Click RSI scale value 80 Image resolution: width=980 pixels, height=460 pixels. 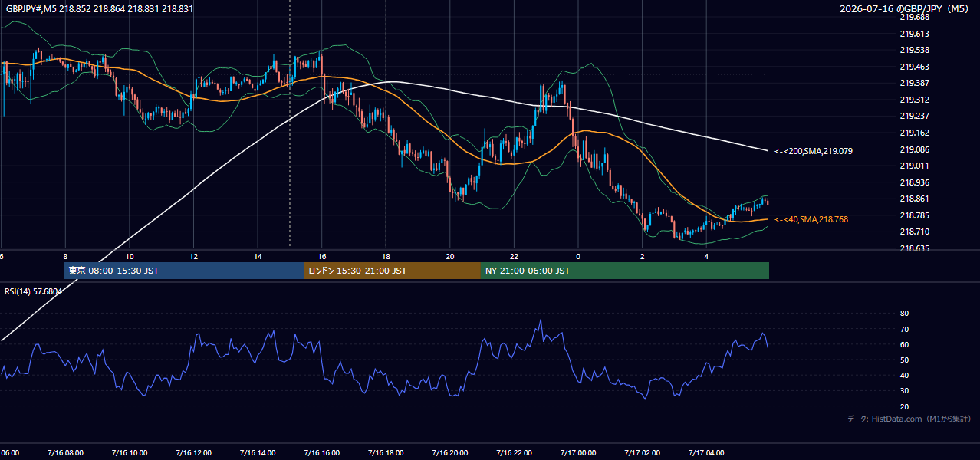pyautogui.click(x=904, y=314)
